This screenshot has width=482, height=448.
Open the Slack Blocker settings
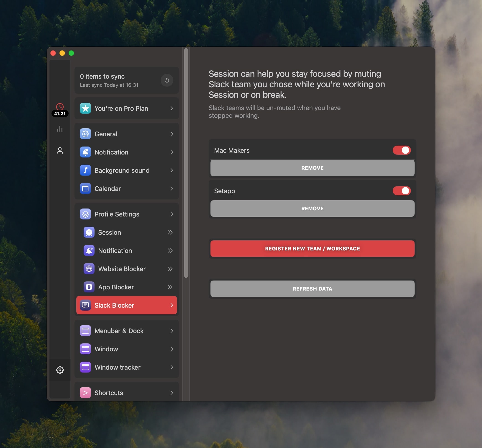pyautogui.click(x=126, y=305)
